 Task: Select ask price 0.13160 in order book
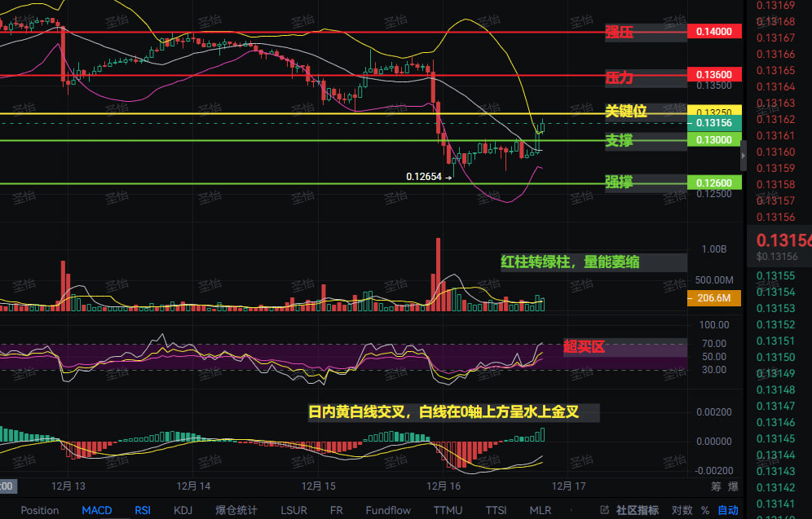pos(776,152)
